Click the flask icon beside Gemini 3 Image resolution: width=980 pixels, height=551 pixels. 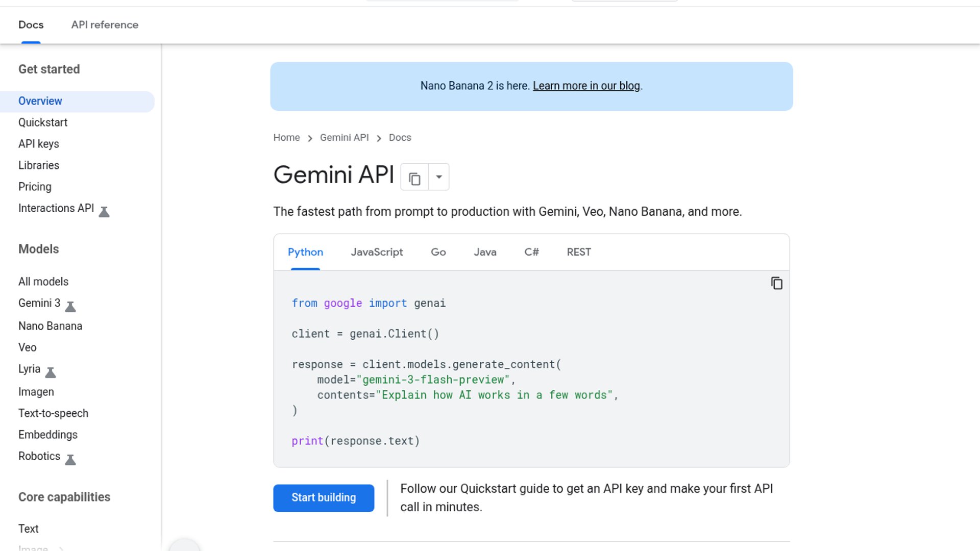[x=70, y=307]
